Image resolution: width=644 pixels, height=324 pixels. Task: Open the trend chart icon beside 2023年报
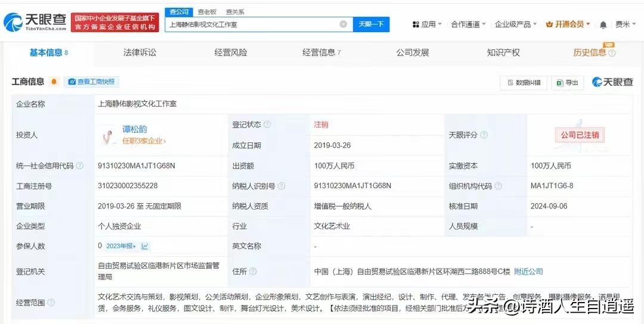point(145,246)
